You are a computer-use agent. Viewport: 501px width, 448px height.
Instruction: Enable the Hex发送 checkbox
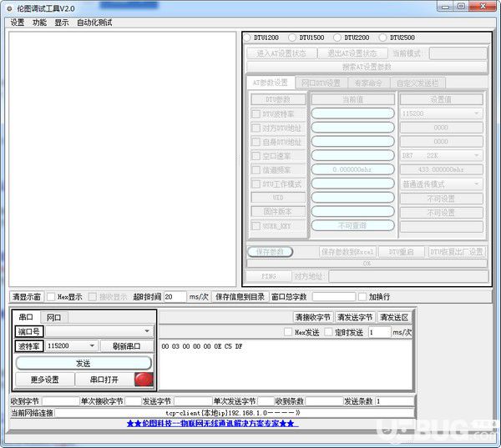point(288,332)
